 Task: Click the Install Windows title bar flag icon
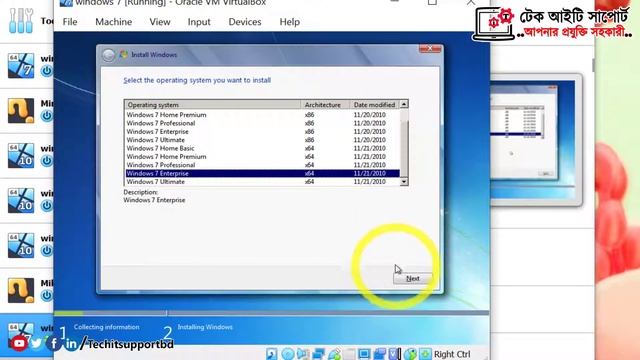click(x=124, y=54)
